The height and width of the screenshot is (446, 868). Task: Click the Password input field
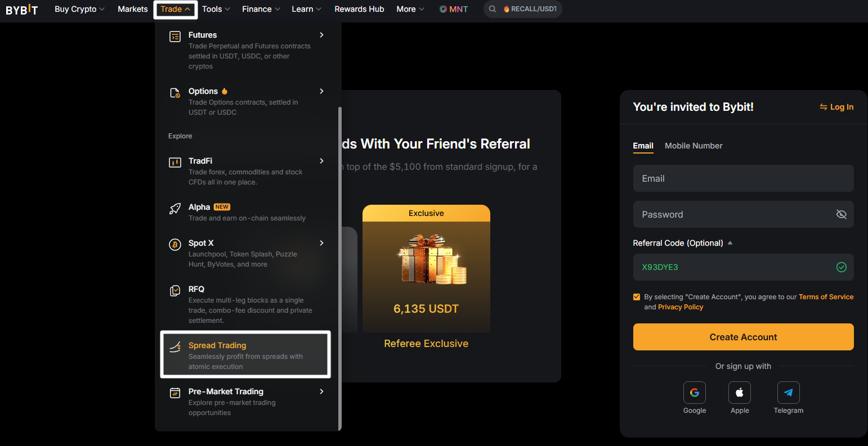coord(743,214)
